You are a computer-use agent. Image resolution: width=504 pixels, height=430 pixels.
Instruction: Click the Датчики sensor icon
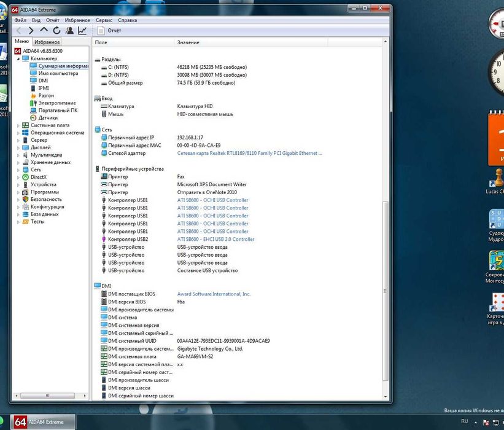coord(33,118)
